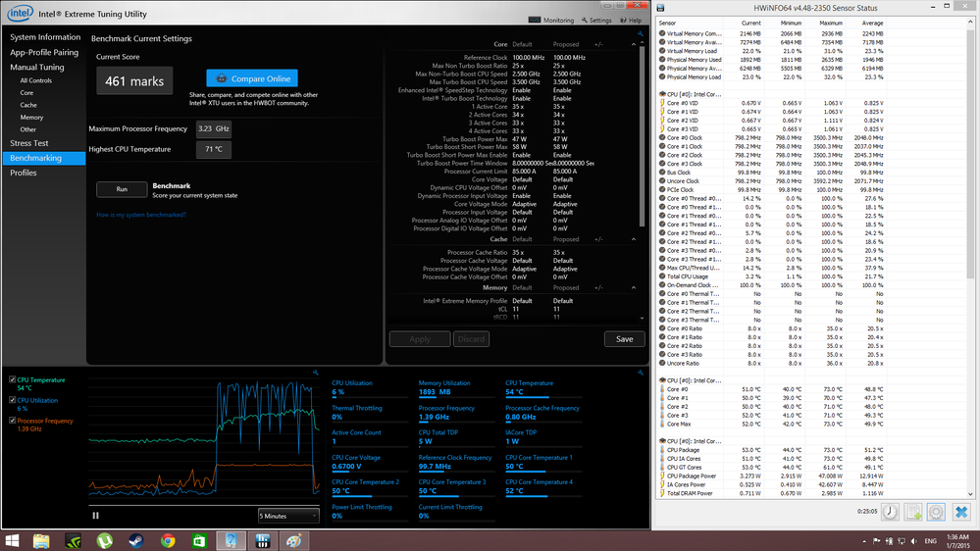The image size is (980, 551).
Task: Open Steam from the taskbar
Action: pyautogui.click(x=135, y=540)
